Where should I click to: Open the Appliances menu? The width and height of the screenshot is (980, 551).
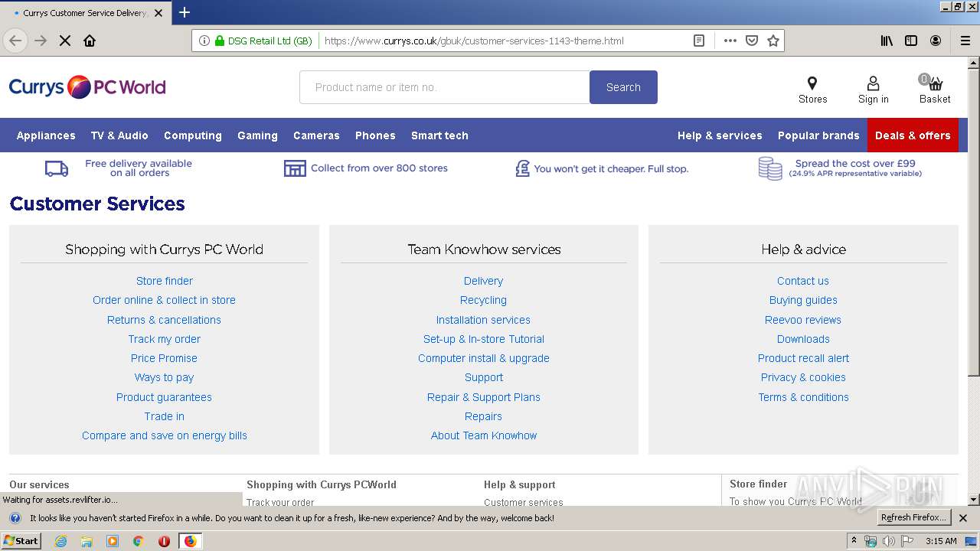pos(46,135)
